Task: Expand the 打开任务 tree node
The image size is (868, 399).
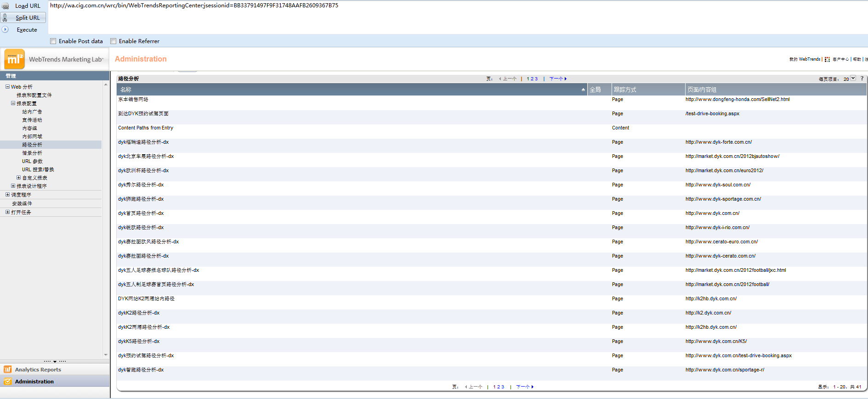Action: (x=7, y=212)
